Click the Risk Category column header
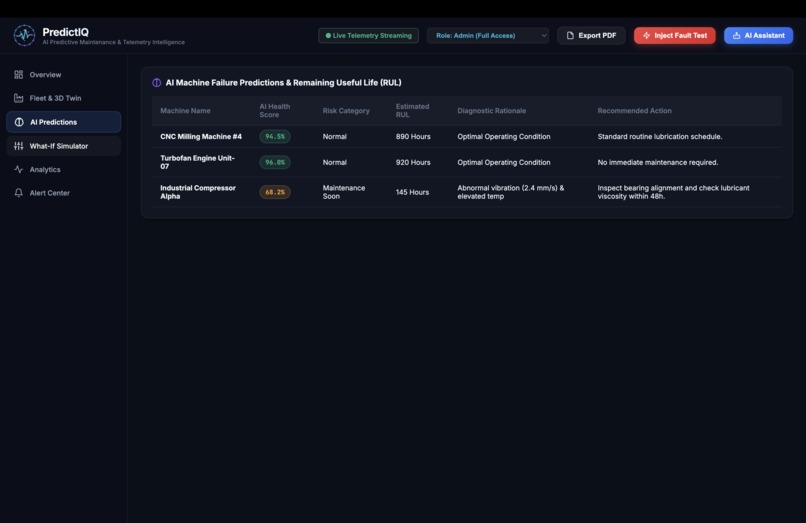Viewport: 806px width, 523px height. (346, 111)
